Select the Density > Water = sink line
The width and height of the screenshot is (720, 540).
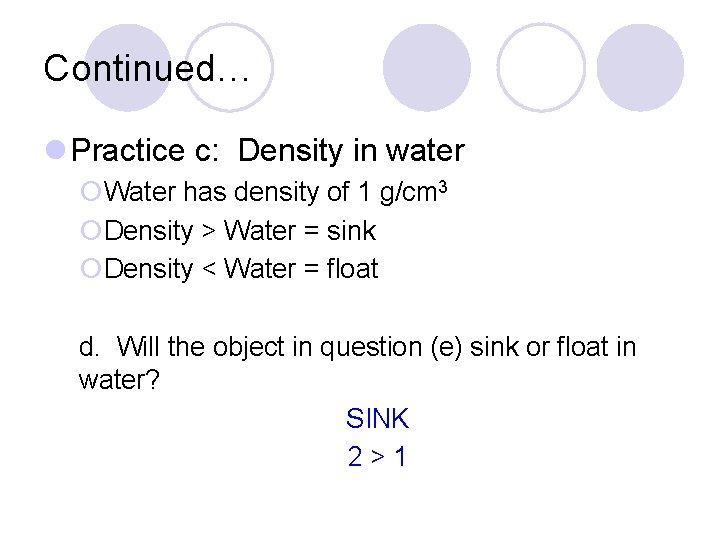tap(240, 231)
